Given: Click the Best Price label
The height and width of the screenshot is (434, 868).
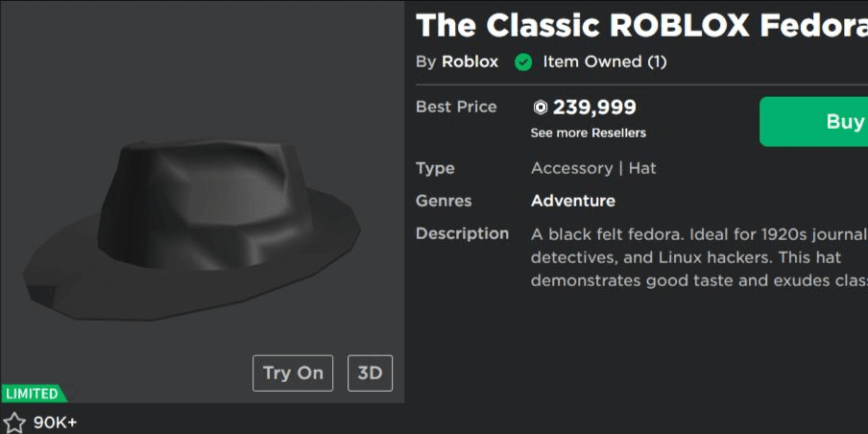Looking at the screenshot, I should [x=456, y=107].
